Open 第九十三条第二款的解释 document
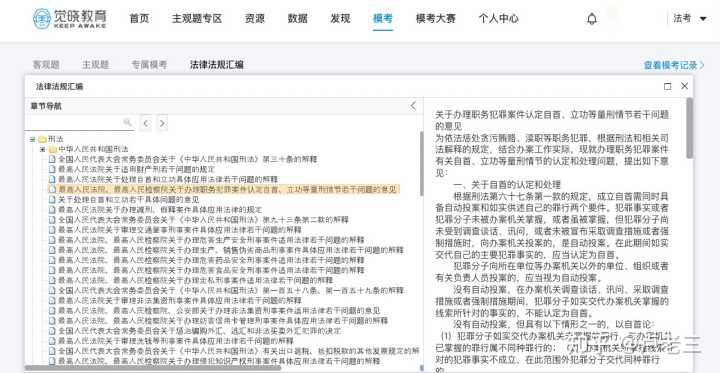The width and height of the screenshot is (720, 373). pyautogui.click(x=203, y=220)
